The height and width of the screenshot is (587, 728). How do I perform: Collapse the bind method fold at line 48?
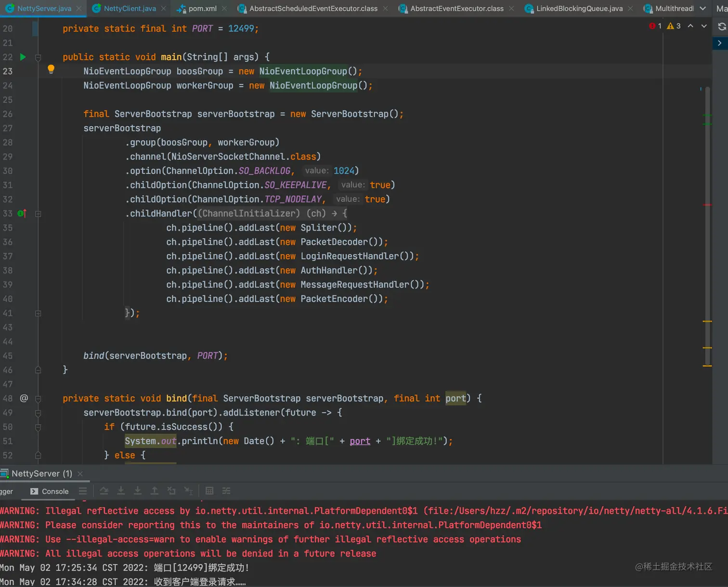coord(38,399)
